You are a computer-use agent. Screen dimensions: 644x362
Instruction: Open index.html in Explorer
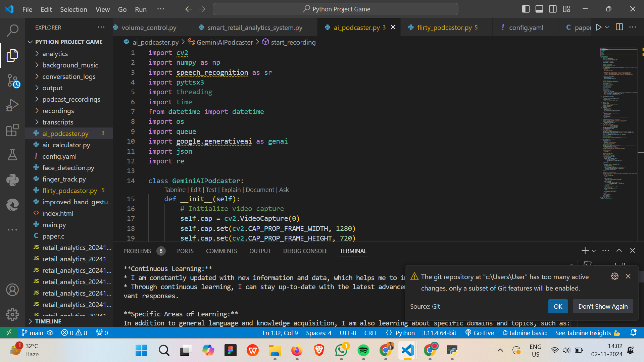[x=69, y=213]
